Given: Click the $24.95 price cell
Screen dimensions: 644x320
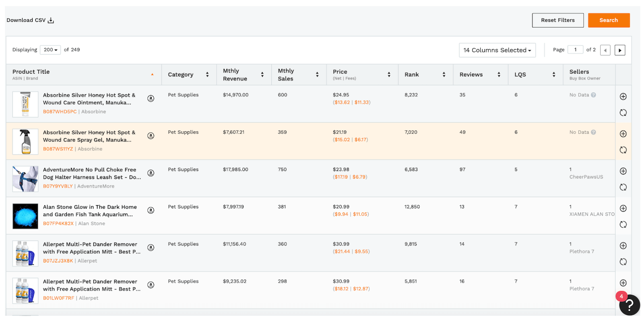Looking at the screenshot, I should click(341, 95).
